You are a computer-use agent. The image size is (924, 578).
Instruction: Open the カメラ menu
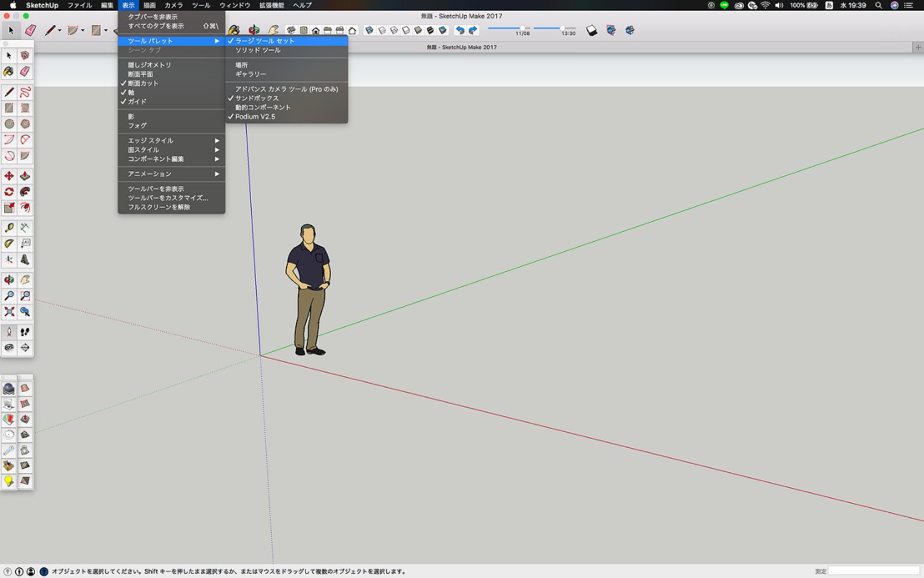(174, 5)
